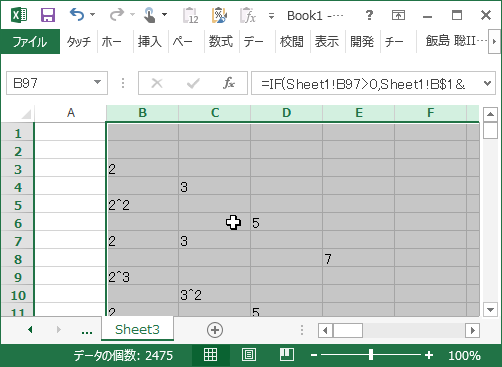The height and width of the screenshot is (367, 502).
Task: Select the Sheet3 tab
Action: click(137, 329)
